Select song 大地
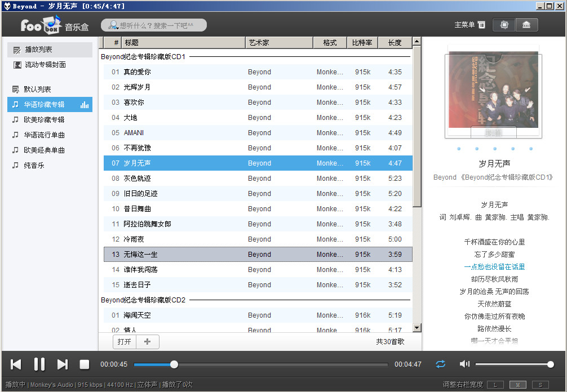567x392 pixels. (258, 117)
